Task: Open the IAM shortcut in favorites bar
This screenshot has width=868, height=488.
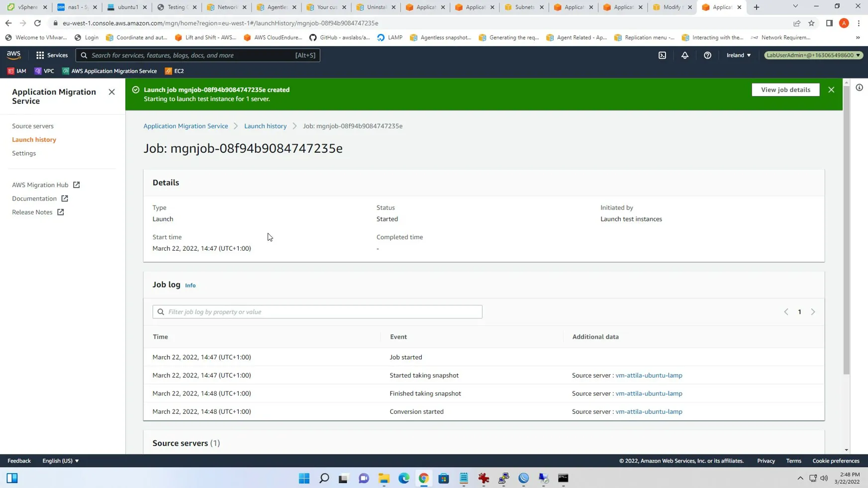Action: 17,71
